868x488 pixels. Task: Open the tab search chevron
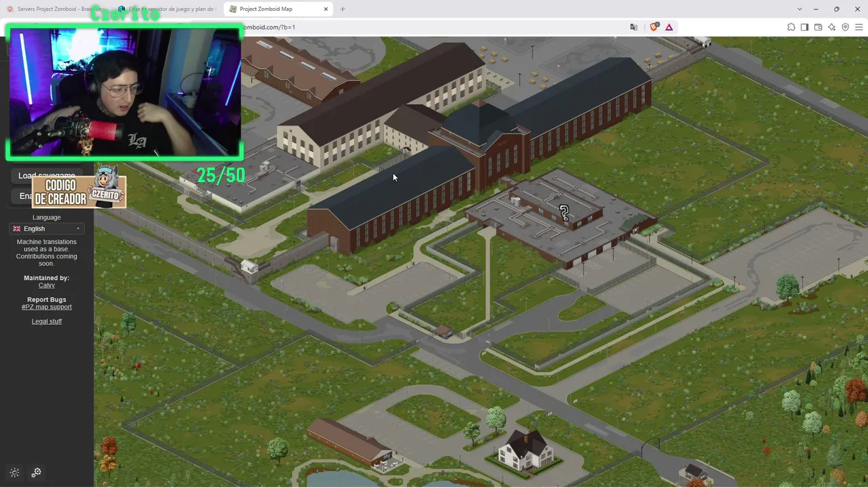[x=800, y=9]
